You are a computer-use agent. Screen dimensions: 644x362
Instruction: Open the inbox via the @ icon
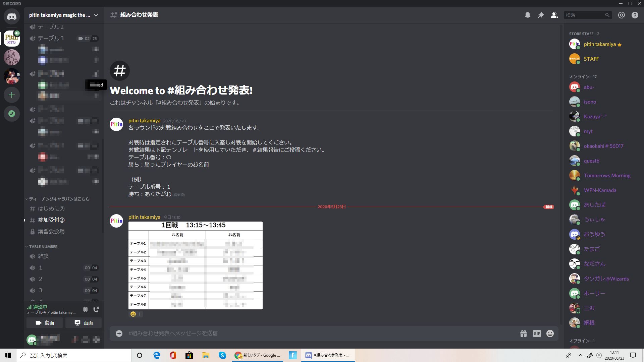click(621, 15)
